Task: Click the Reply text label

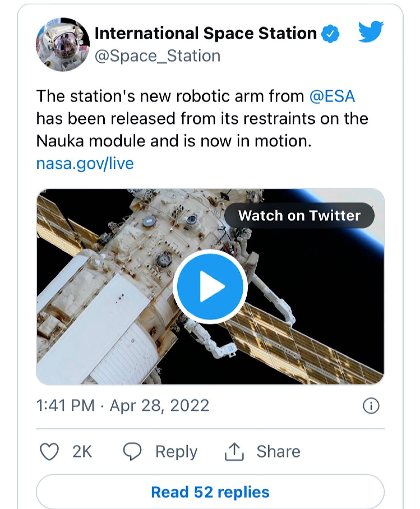Action: point(176,451)
